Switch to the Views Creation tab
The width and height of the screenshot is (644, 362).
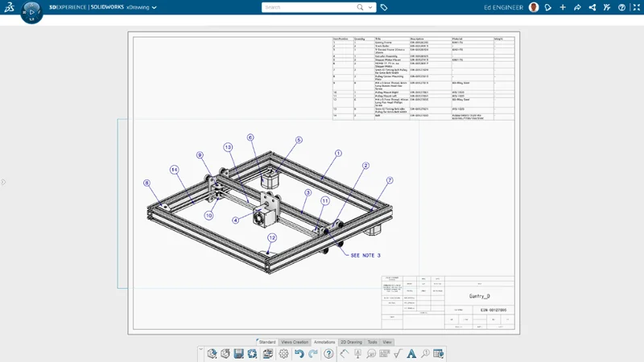(295, 342)
